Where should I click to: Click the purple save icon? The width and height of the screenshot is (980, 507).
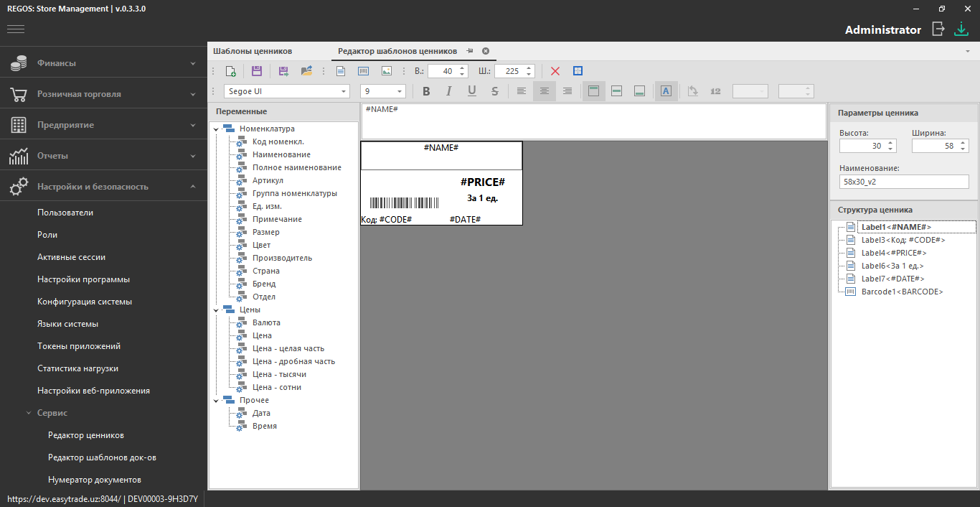click(x=257, y=71)
